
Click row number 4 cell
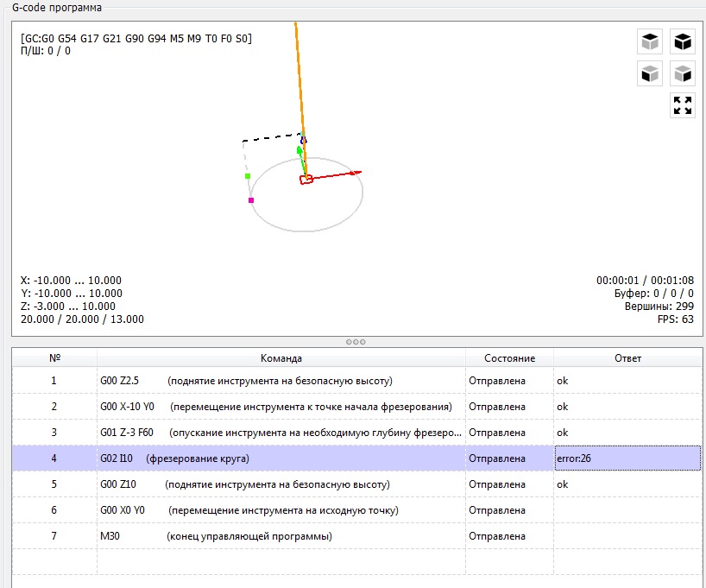coord(54,458)
